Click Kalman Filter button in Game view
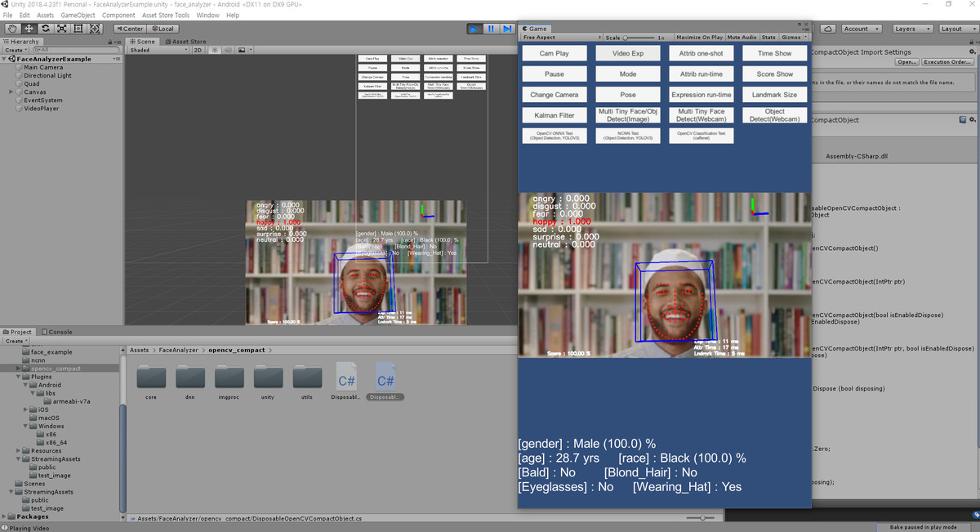Viewport: 980px width, 532px height. [555, 115]
